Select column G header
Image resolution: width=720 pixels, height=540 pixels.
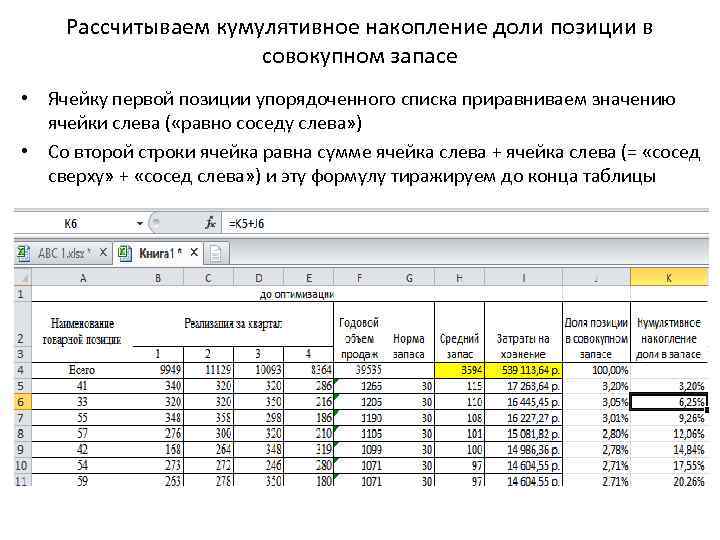point(409,278)
